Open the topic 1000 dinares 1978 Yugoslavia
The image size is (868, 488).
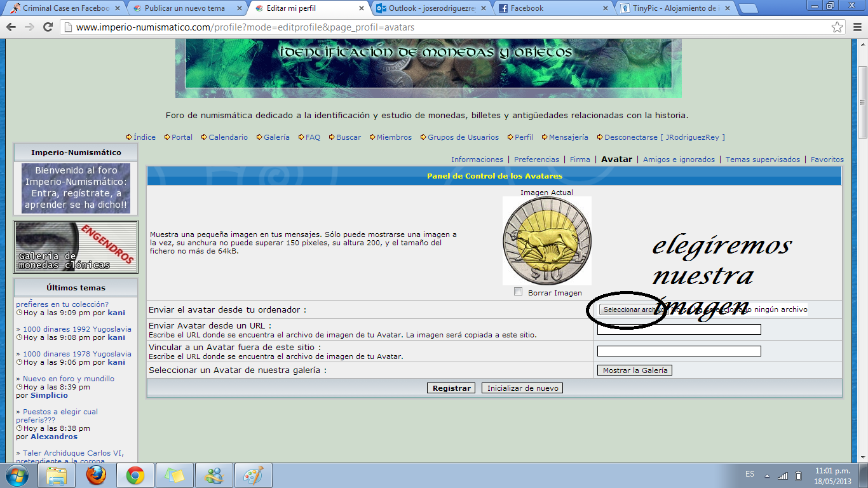(77, 354)
